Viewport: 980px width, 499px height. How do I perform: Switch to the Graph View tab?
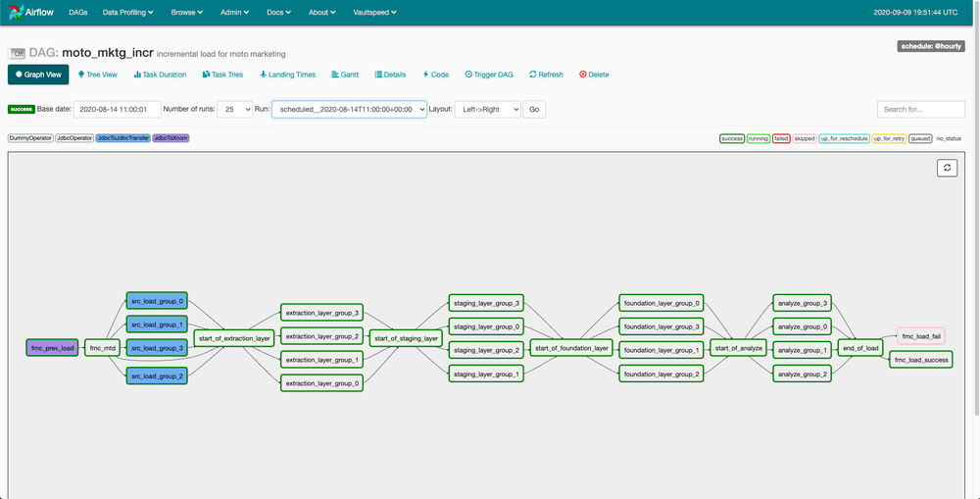38,75
